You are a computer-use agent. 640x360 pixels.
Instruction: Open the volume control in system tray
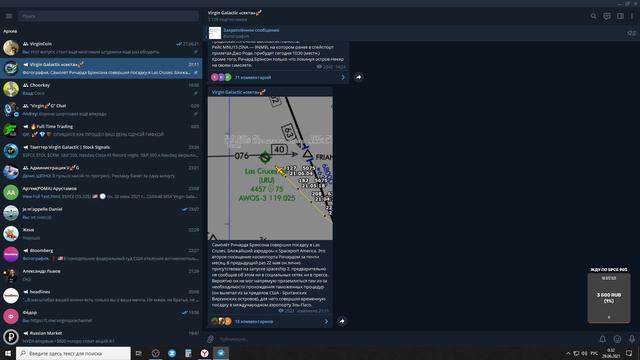point(584,353)
